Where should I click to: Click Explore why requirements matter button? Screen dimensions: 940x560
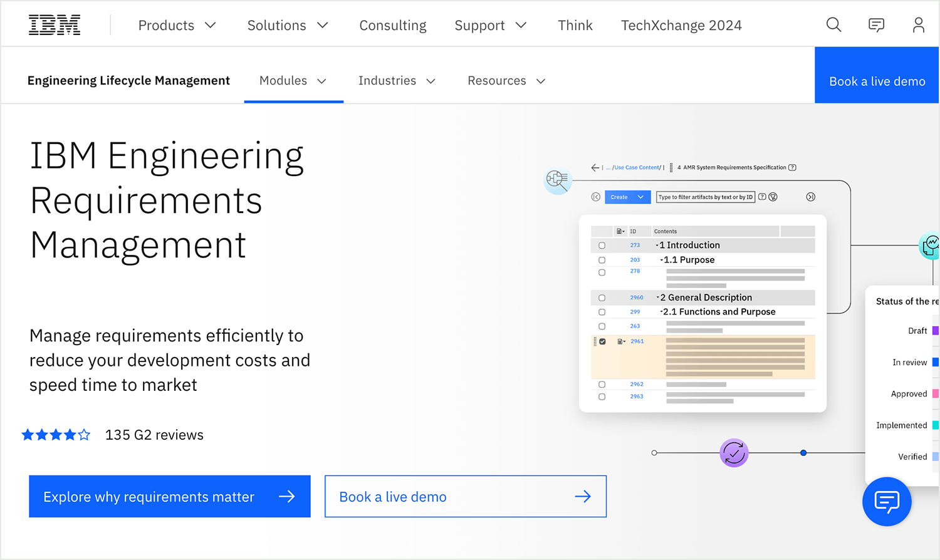(x=170, y=496)
